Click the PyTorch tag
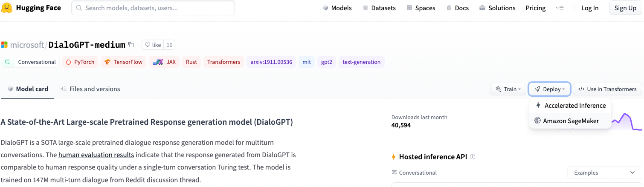The width and height of the screenshot is (644, 187). tap(80, 62)
